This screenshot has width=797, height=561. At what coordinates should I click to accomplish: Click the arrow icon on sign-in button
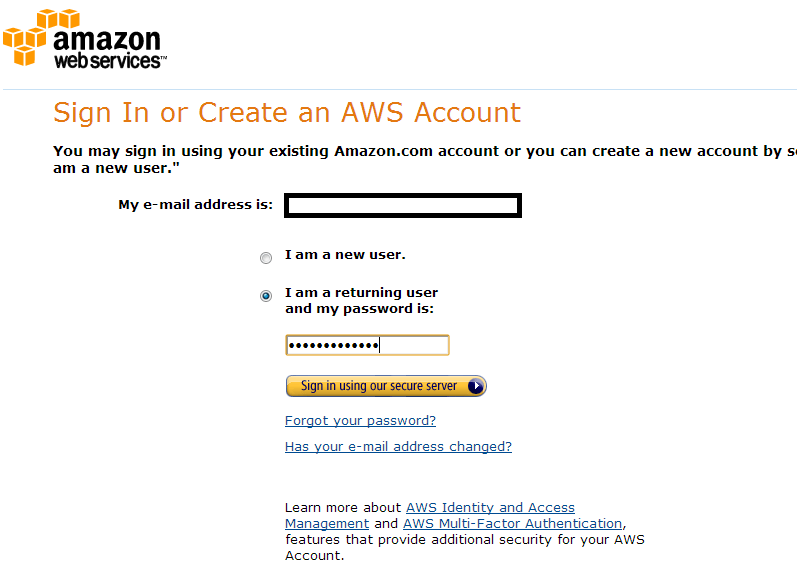click(x=475, y=386)
